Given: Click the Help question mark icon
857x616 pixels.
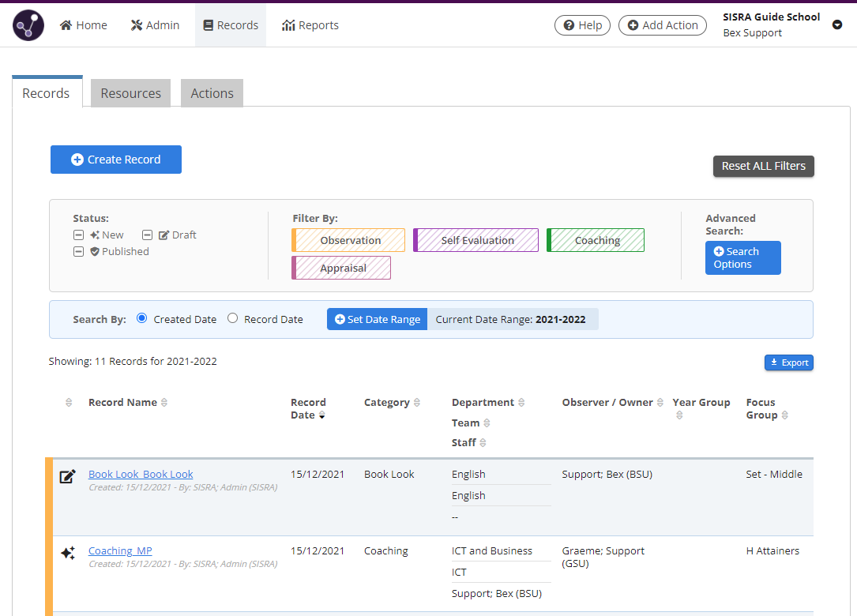Looking at the screenshot, I should coord(570,24).
